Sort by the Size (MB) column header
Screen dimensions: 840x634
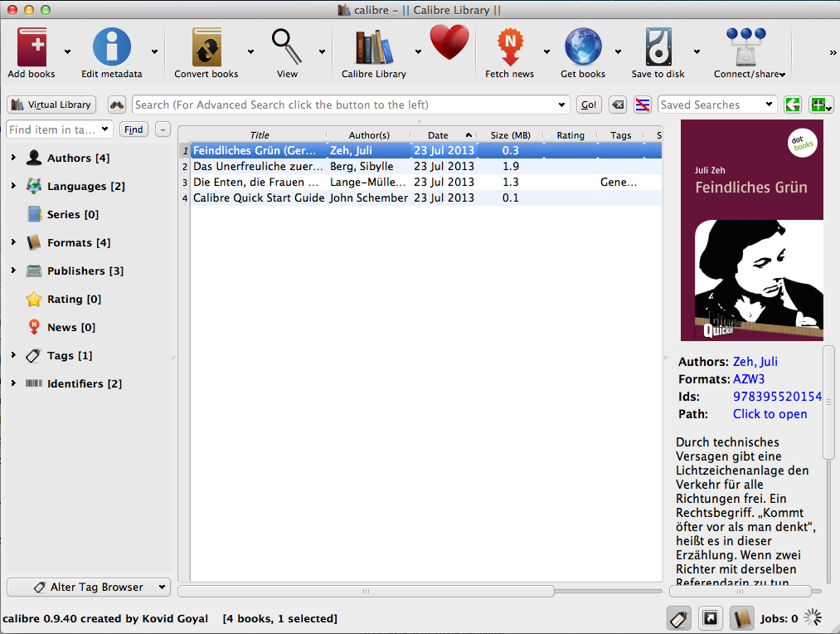[510, 135]
